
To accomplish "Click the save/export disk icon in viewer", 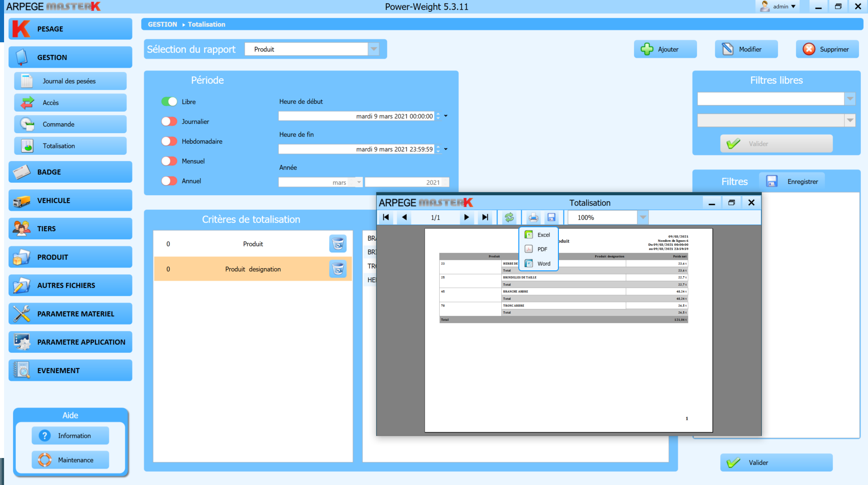I will click(x=551, y=218).
